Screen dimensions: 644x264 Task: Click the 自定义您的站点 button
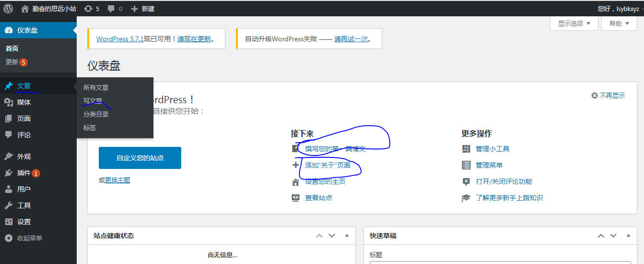click(x=140, y=158)
